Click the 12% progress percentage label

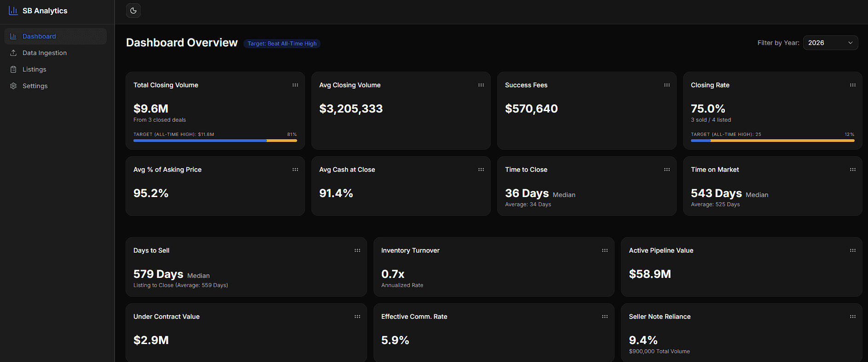(850, 135)
